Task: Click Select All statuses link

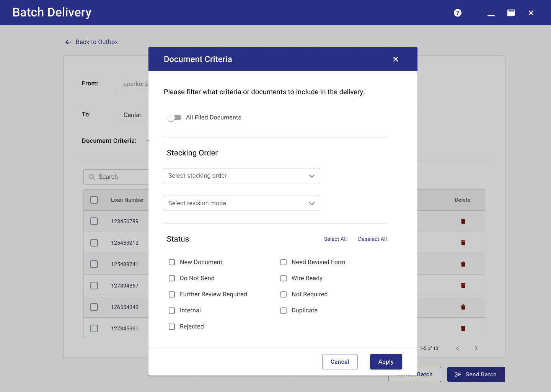Action: pos(335,239)
